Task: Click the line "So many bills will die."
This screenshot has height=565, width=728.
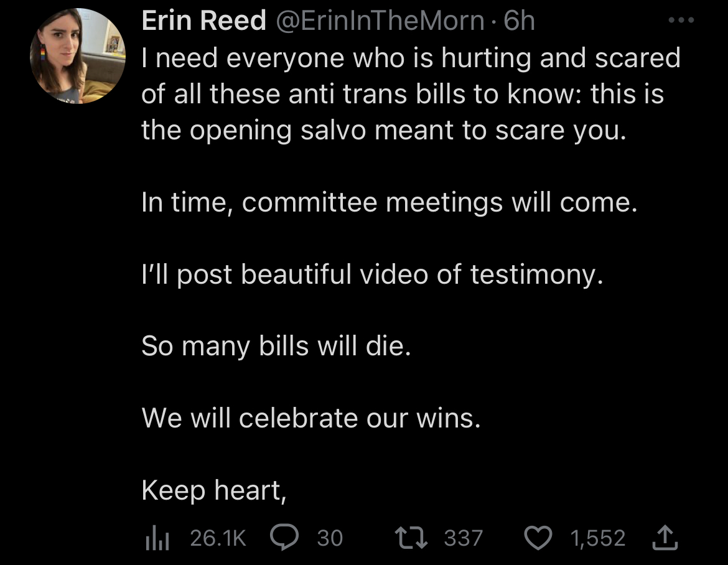Action: 276,346
